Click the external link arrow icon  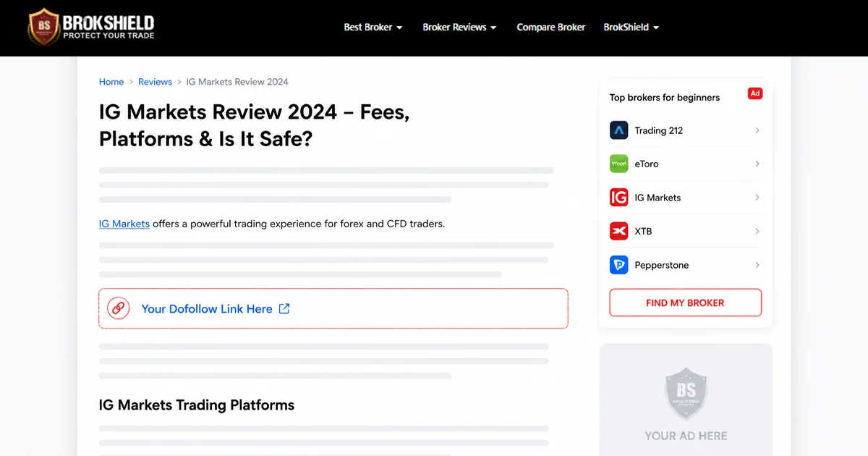[284, 308]
